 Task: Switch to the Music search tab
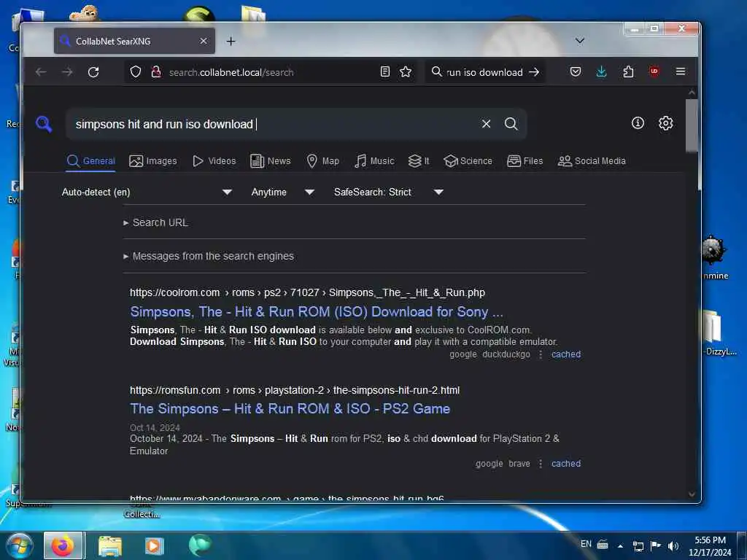[374, 161]
